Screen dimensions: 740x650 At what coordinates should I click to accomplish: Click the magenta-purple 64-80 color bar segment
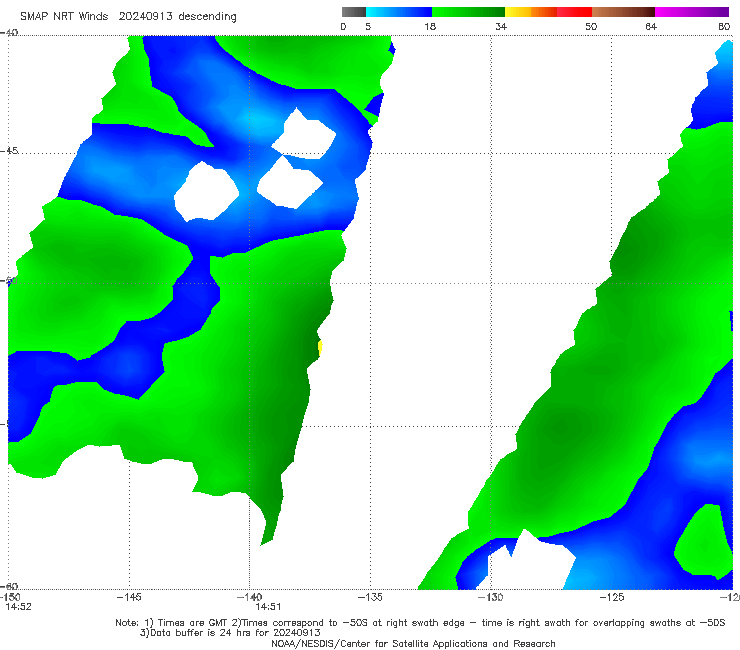coord(692,12)
